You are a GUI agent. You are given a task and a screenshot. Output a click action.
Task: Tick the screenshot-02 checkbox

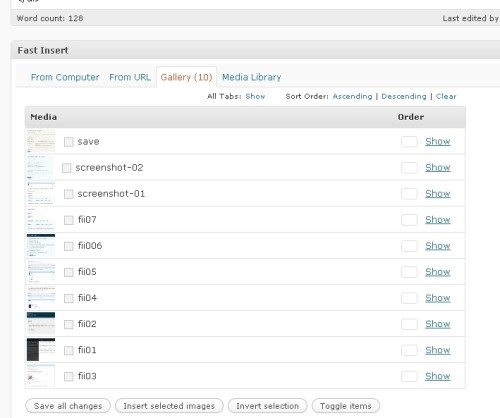coord(67,168)
